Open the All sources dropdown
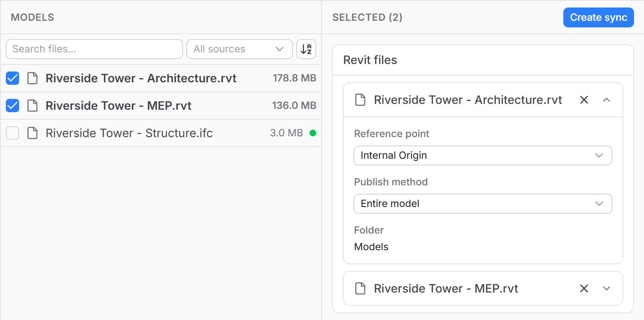This screenshot has width=644, height=320. (240, 49)
